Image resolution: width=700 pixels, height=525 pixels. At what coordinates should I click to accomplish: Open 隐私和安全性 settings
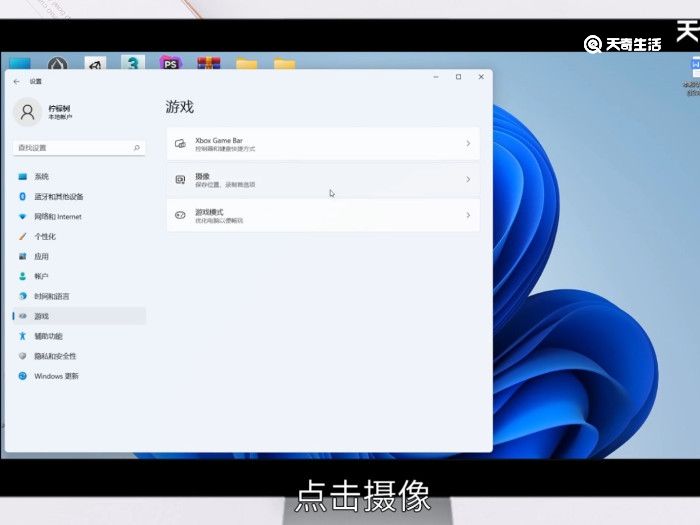click(79, 356)
